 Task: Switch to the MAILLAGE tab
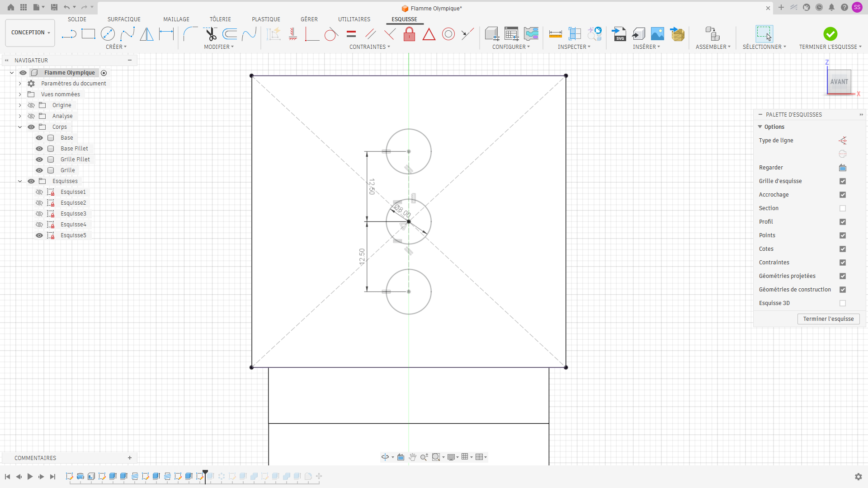(x=176, y=19)
